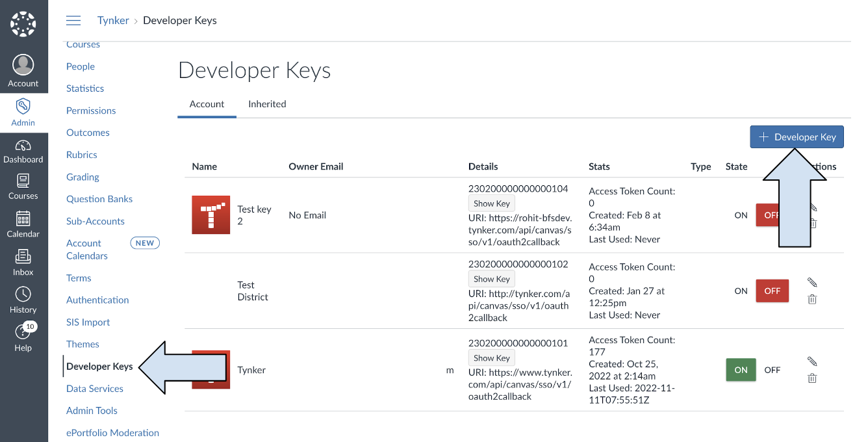The height and width of the screenshot is (442, 868).
Task: Open History in the global navigation
Action: coord(23,300)
